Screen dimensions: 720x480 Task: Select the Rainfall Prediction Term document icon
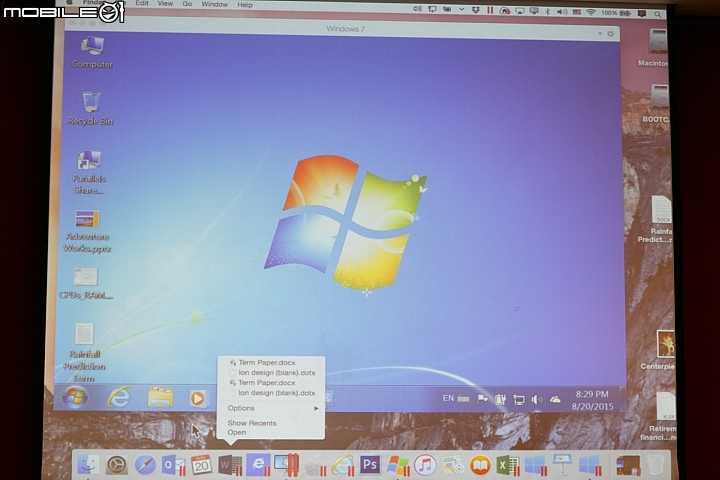pyautogui.click(x=84, y=353)
